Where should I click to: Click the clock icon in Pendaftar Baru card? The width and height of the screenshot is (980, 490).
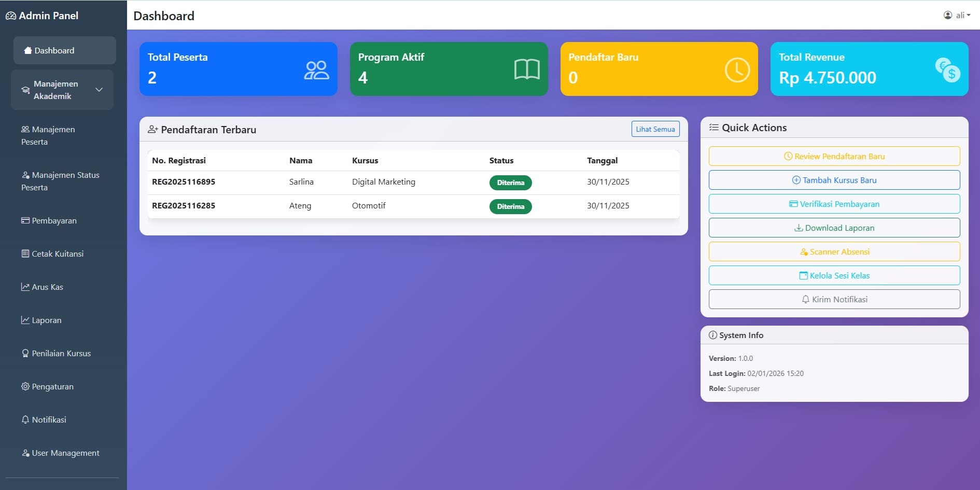(737, 70)
